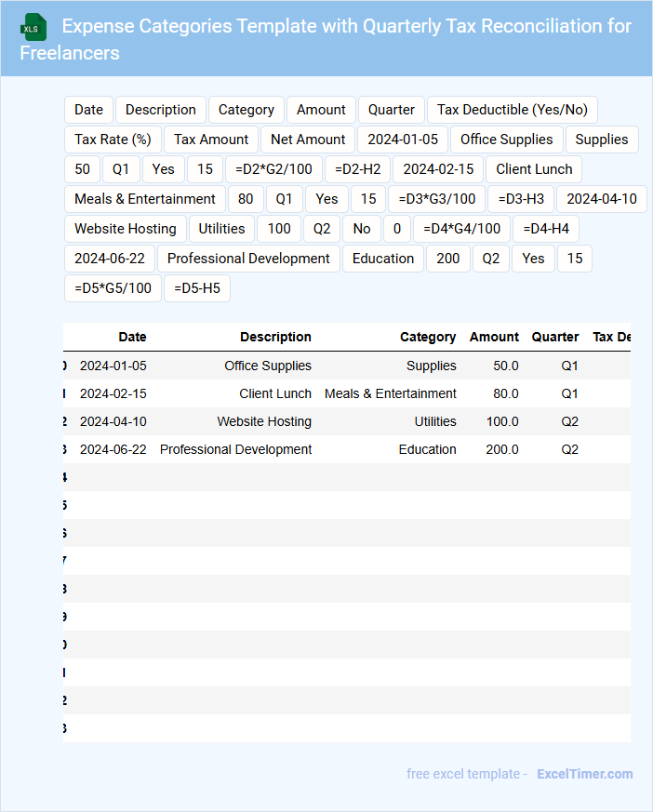Image resolution: width=653 pixels, height=812 pixels.
Task: Click the 2024-04-10 date cell in table
Action: coord(113,421)
